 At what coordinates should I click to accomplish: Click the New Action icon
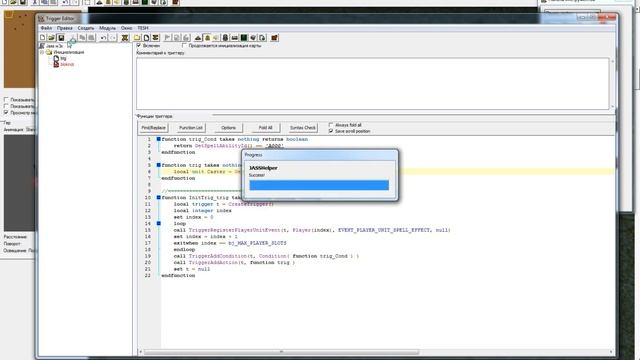[x=186, y=38]
